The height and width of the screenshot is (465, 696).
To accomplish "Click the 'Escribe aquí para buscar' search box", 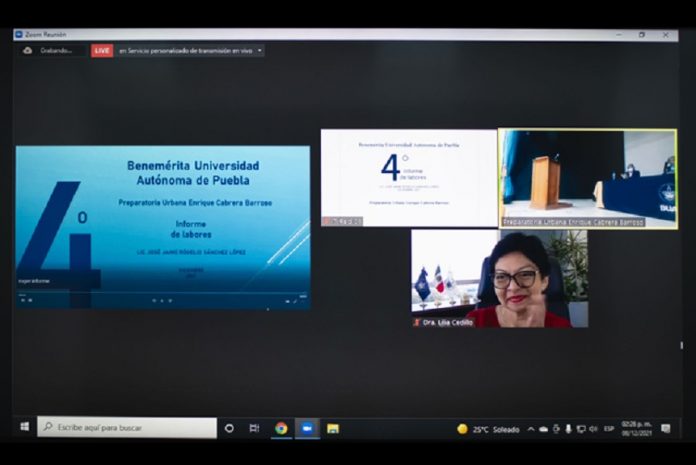I will (128, 428).
